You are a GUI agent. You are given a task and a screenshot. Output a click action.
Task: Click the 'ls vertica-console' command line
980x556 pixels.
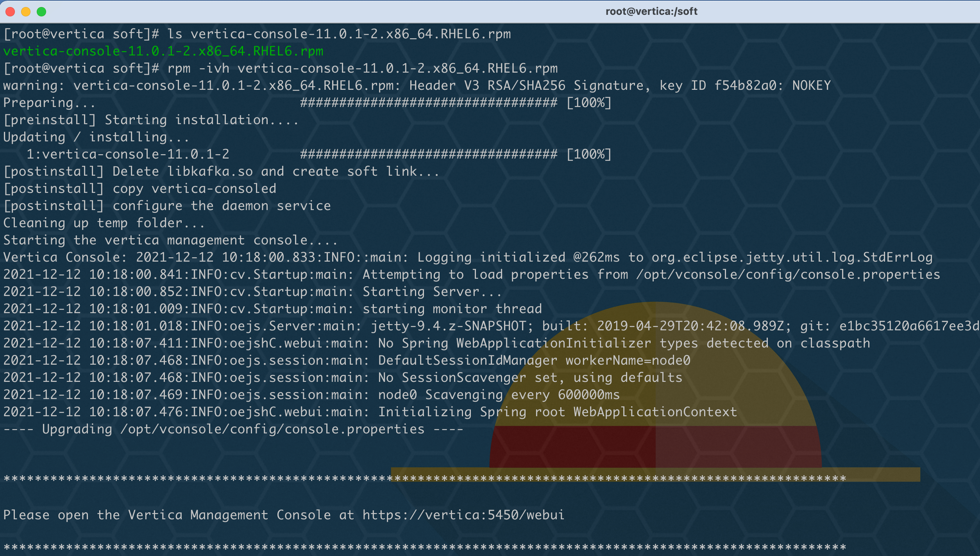[x=257, y=34]
